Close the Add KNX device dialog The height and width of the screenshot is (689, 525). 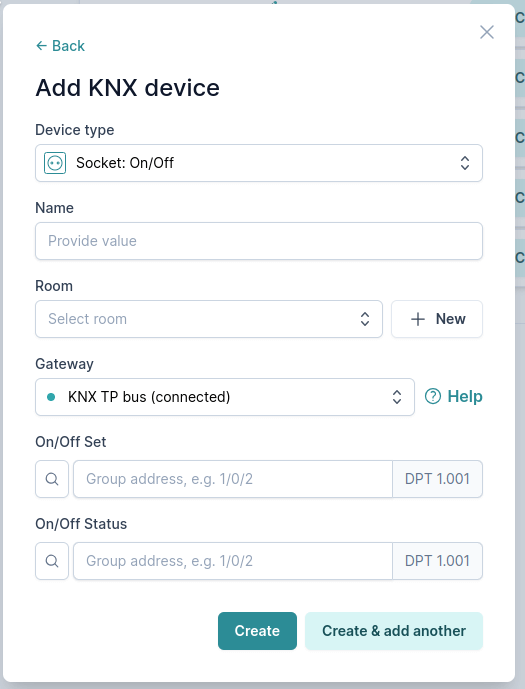point(487,32)
